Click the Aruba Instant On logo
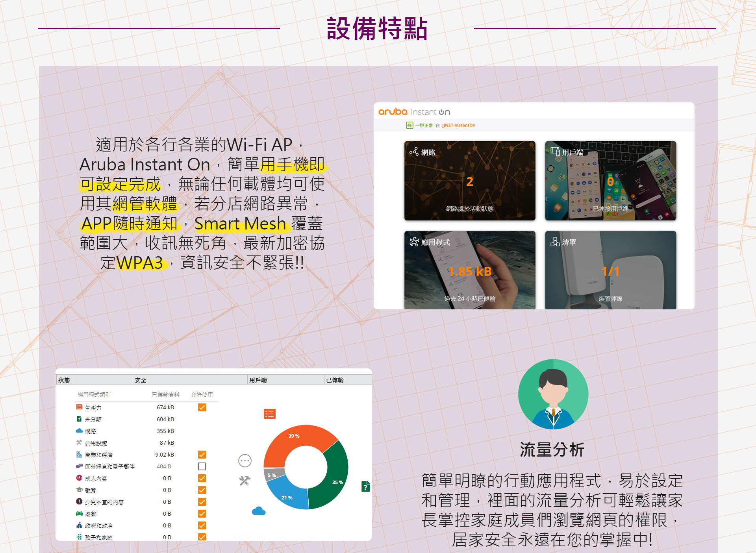This screenshot has height=553, width=756. 414,112
